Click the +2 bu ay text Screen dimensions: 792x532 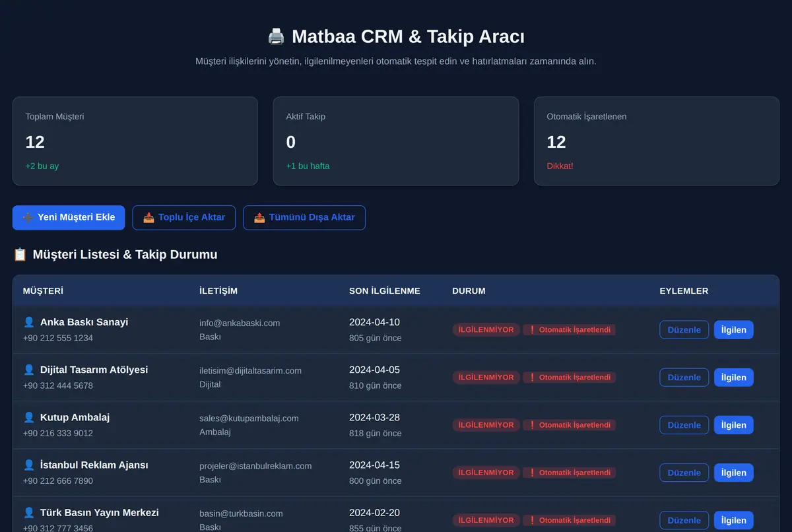42,166
